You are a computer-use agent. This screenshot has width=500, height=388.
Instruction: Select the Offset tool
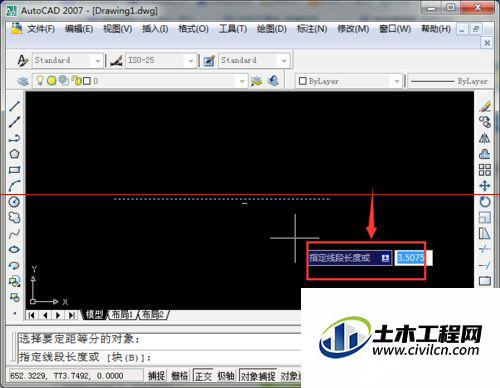[x=485, y=154]
